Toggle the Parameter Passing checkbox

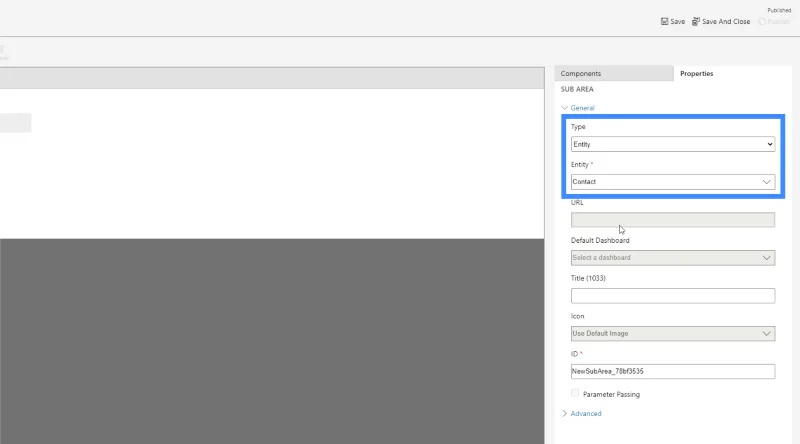tap(575, 393)
